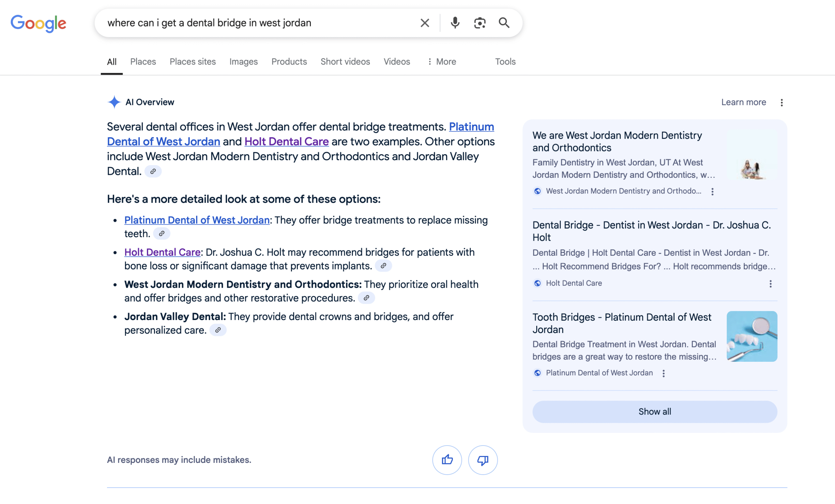Image resolution: width=835 pixels, height=504 pixels.
Task: Open search by image camera icon
Action: 479,23
